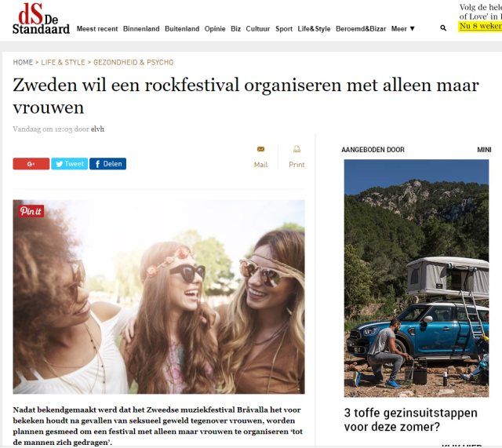Share via the Google+ button
Screen dimensions: 502x448
(31, 164)
